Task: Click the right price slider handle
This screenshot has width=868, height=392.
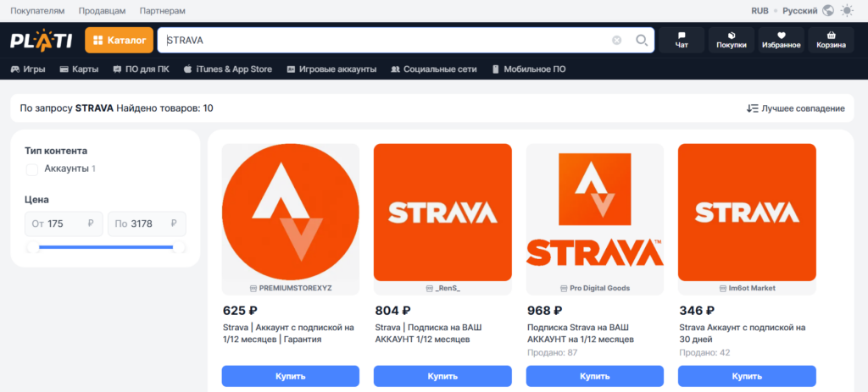Action: pyautogui.click(x=179, y=247)
